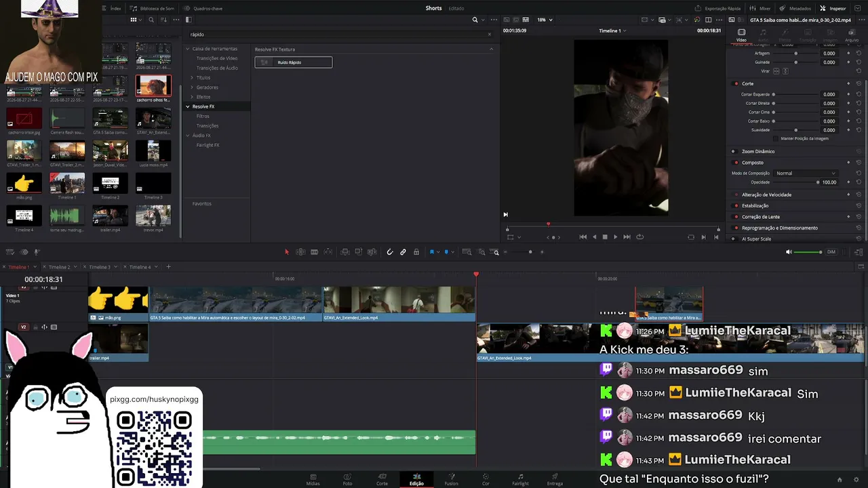Switch to the Fairlight page
Image resolution: width=868 pixels, height=488 pixels.
[520, 479]
